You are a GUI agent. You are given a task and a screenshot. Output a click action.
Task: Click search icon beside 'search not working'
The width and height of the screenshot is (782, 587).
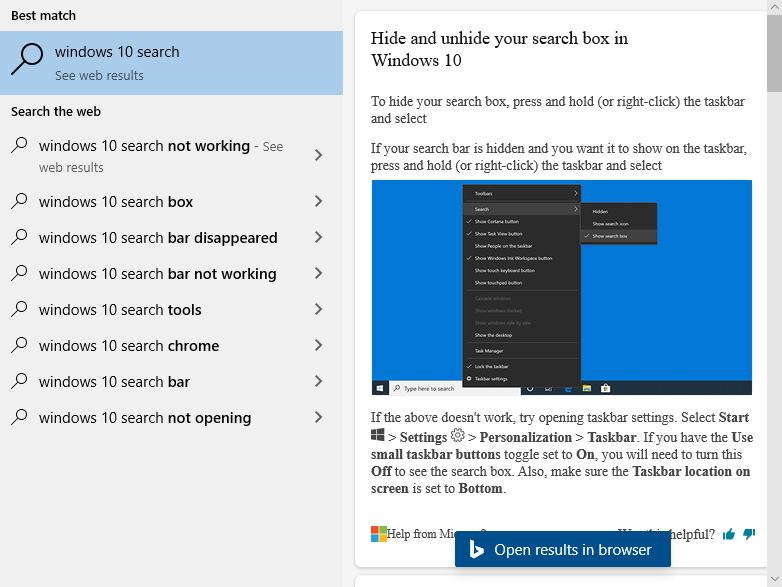click(20, 146)
